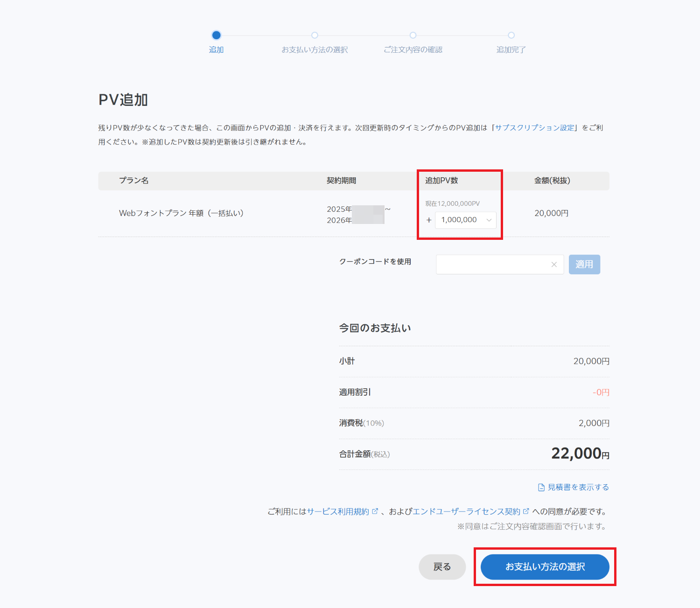
Task: Click the document icon beside 見積書を表示する
Action: 541,488
